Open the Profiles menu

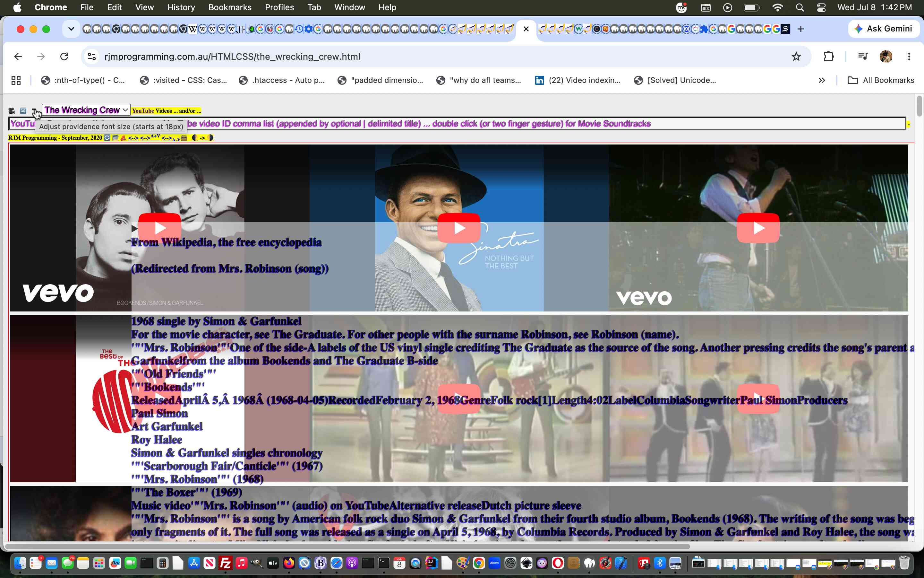[x=279, y=7]
